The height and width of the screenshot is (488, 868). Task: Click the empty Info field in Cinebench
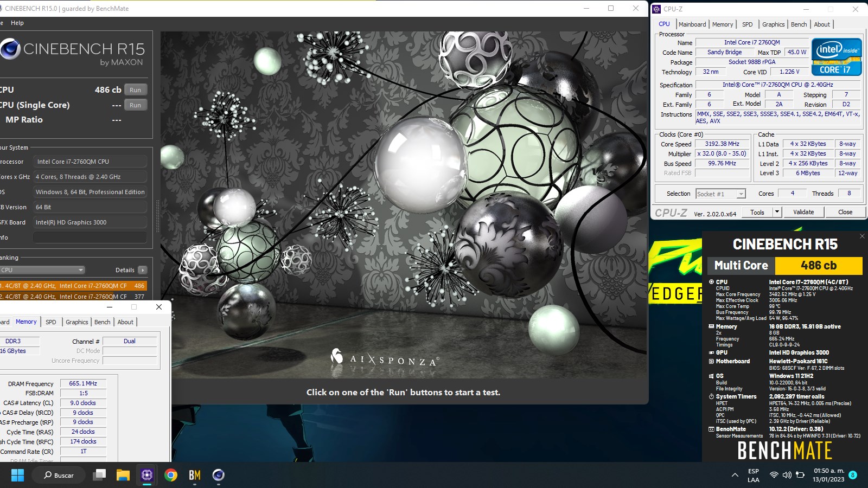[x=90, y=237]
